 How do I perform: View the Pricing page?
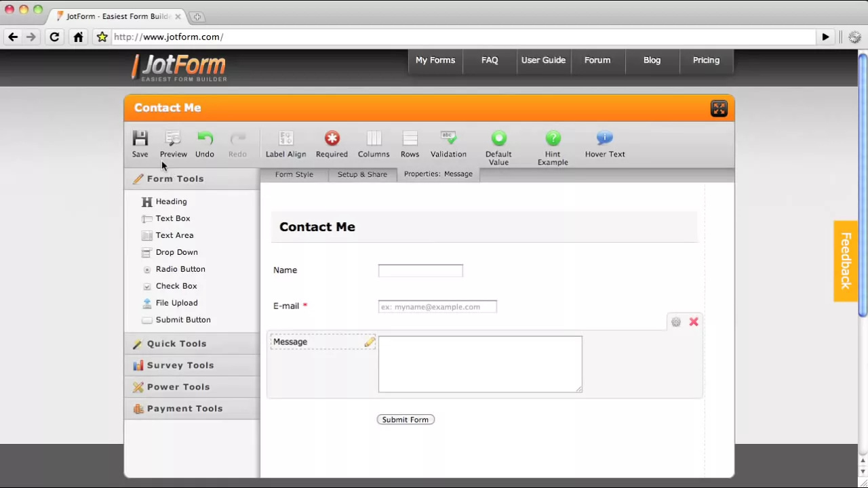(x=706, y=60)
